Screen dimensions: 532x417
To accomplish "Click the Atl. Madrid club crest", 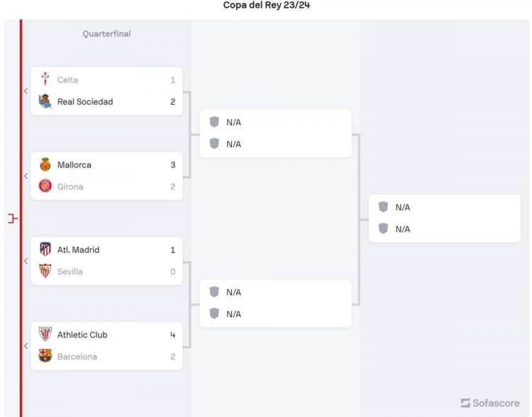I will 45,250.
